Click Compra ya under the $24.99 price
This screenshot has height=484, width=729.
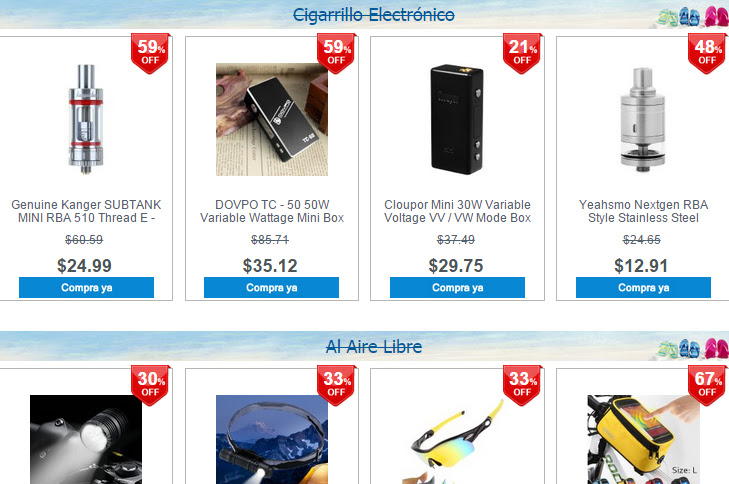[x=86, y=287]
